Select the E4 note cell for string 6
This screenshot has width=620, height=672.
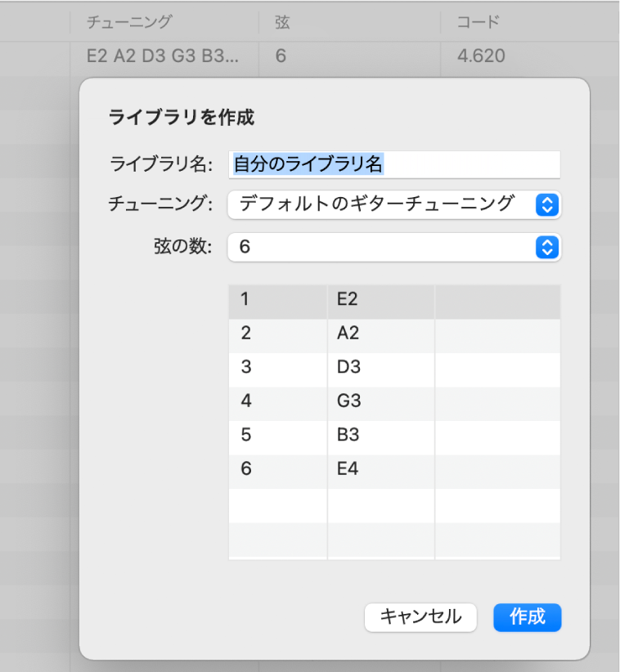pos(380,469)
